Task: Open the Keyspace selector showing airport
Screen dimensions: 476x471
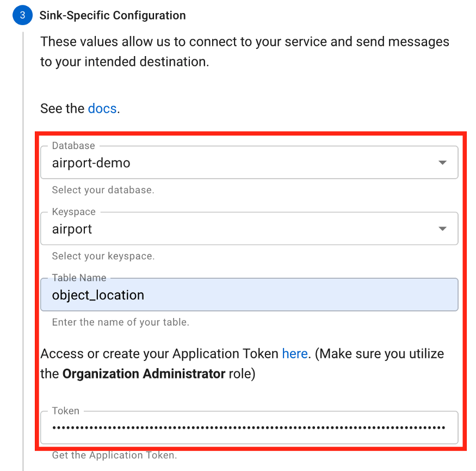Action: click(x=239, y=229)
